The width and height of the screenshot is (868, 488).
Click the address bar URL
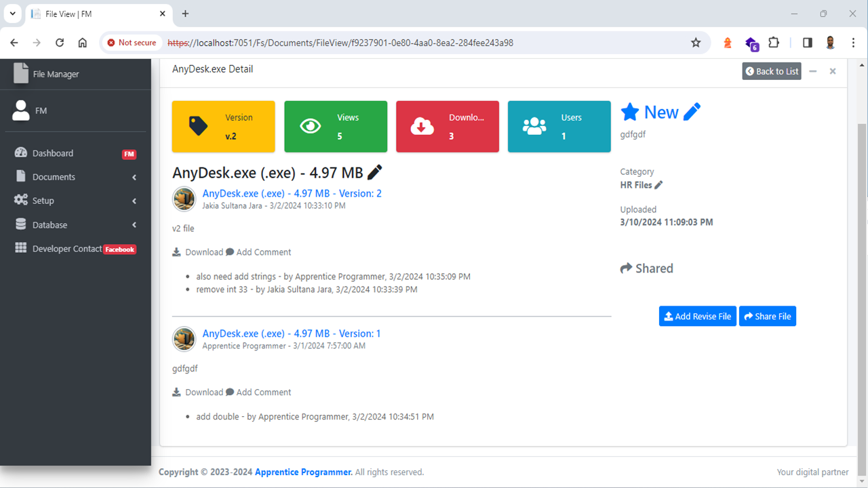[x=340, y=43]
